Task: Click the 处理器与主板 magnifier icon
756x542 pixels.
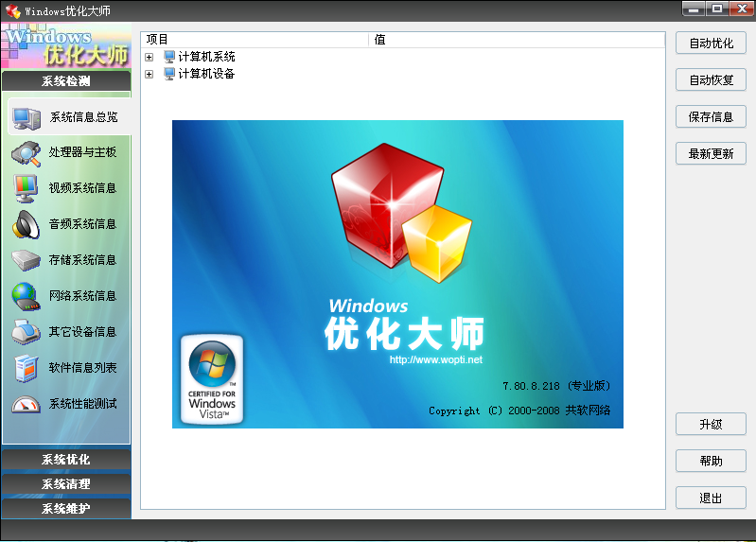Action: (x=26, y=153)
